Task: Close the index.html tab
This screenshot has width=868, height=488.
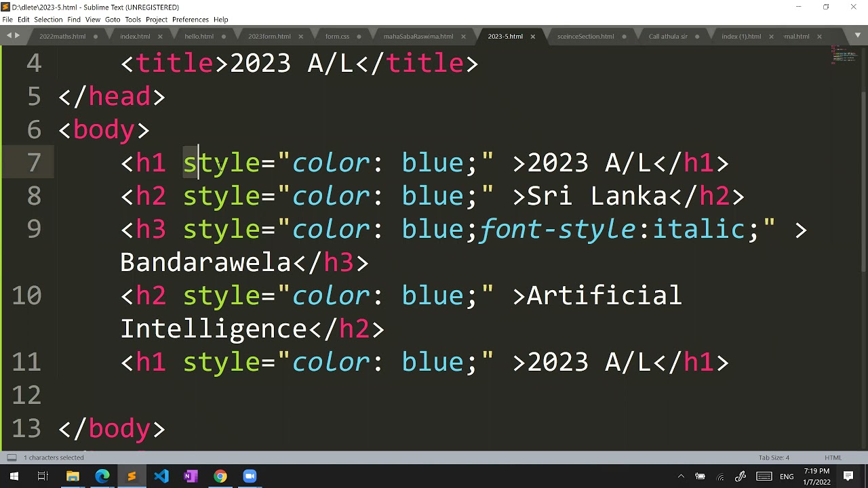Action: [x=161, y=37]
